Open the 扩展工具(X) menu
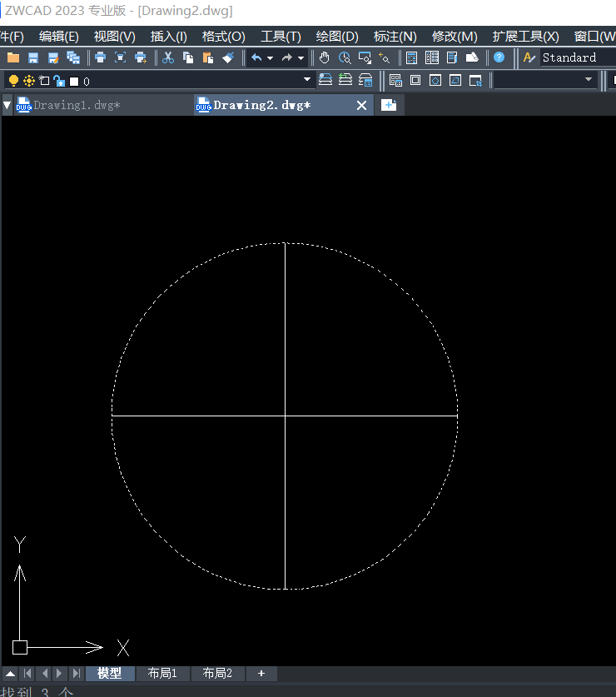 click(526, 37)
